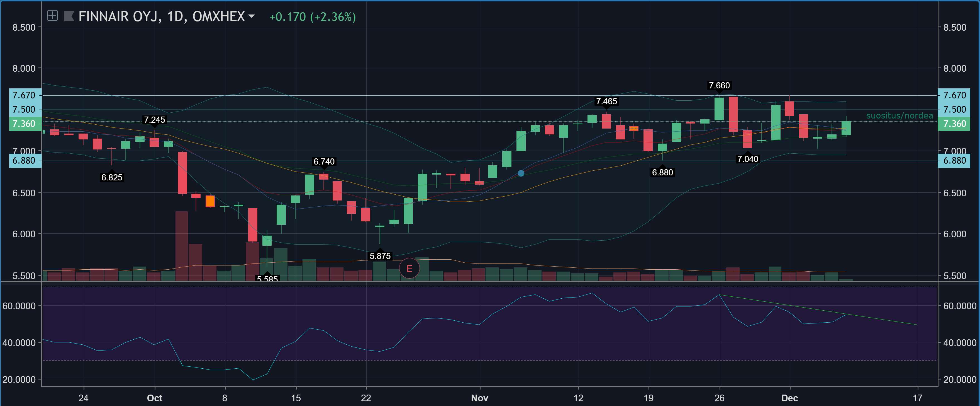This screenshot has width=980, height=406.
Task: Open the symbol title dropdown arrow
Action: click(x=252, y=16)
